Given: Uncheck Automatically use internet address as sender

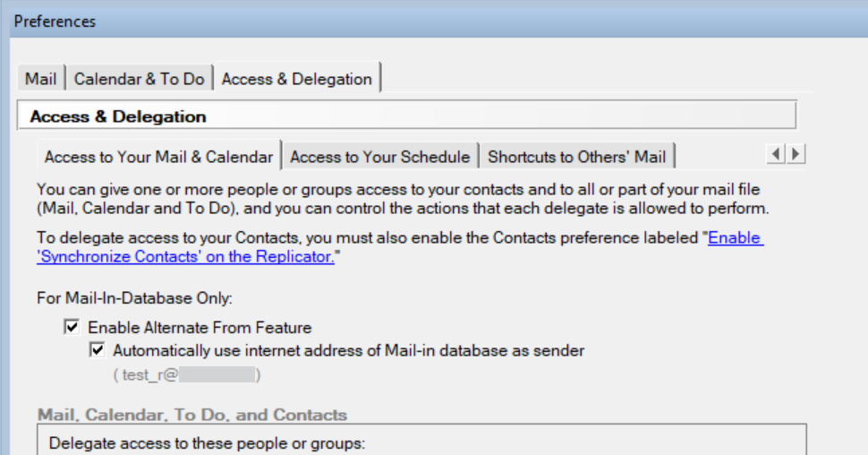Looking at the screenshot, I should pyautogui.click(x=97, y=351).
